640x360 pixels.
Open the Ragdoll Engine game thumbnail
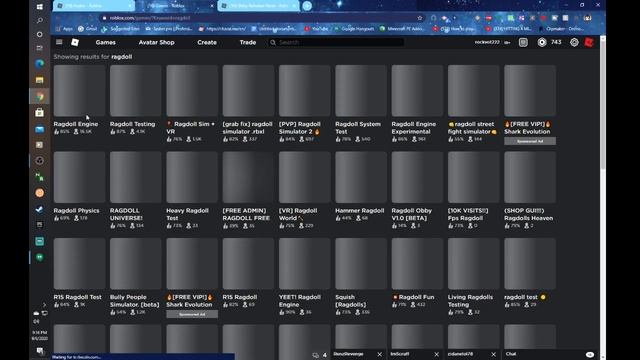click(79, 91)
